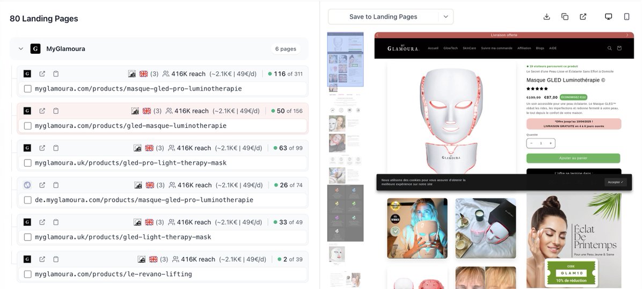Image resolution: width=644 pixels, height=289 pixels.
Task: Click the globe favicon in de.myglamoura.com row
Action: point(27,185)
